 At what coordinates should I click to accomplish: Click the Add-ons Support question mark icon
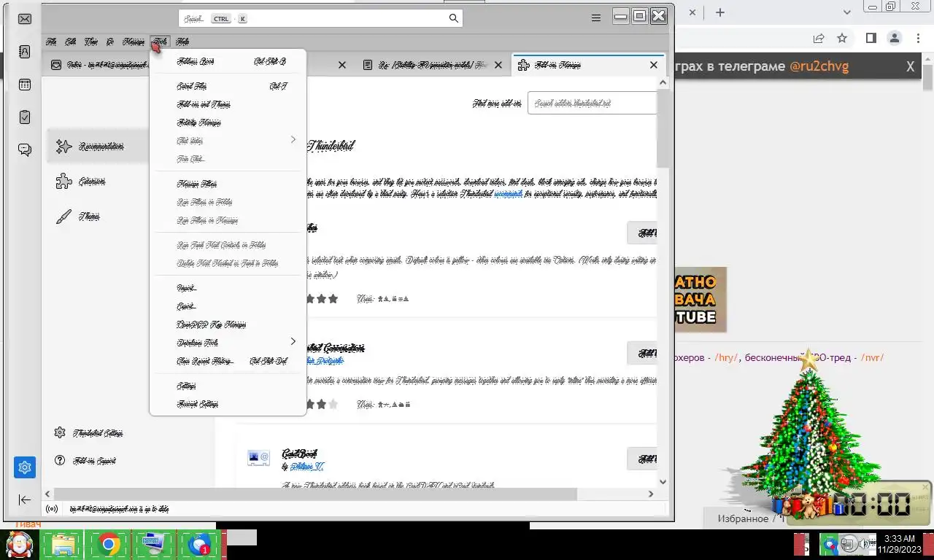pos(60,460)
